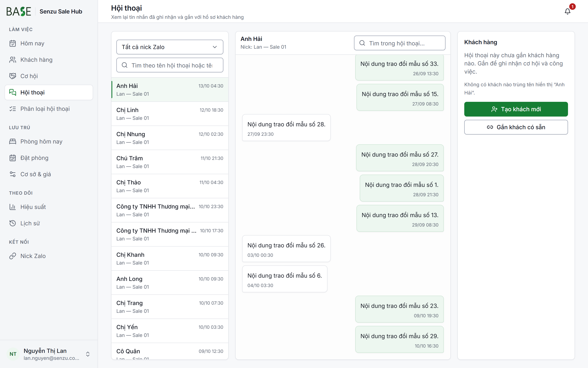Click magnifier icon in conversation list search
This screenshot has width=588, height=368.
click(125, 65)
